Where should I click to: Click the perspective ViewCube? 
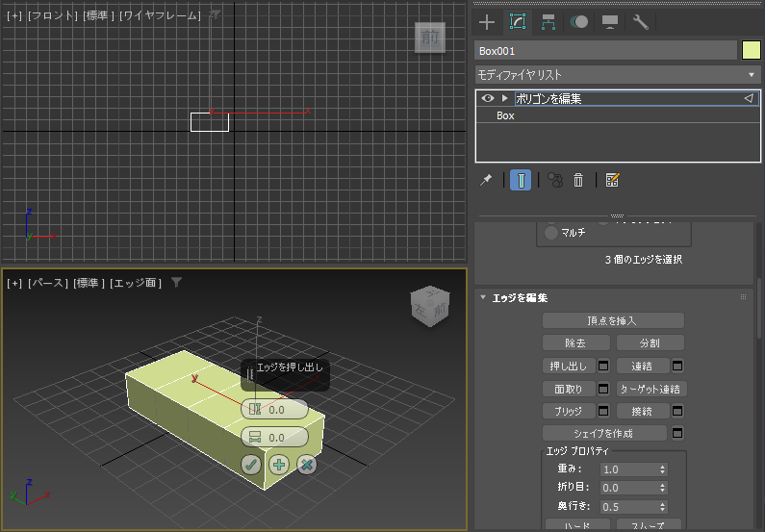(x=430, y=306)
